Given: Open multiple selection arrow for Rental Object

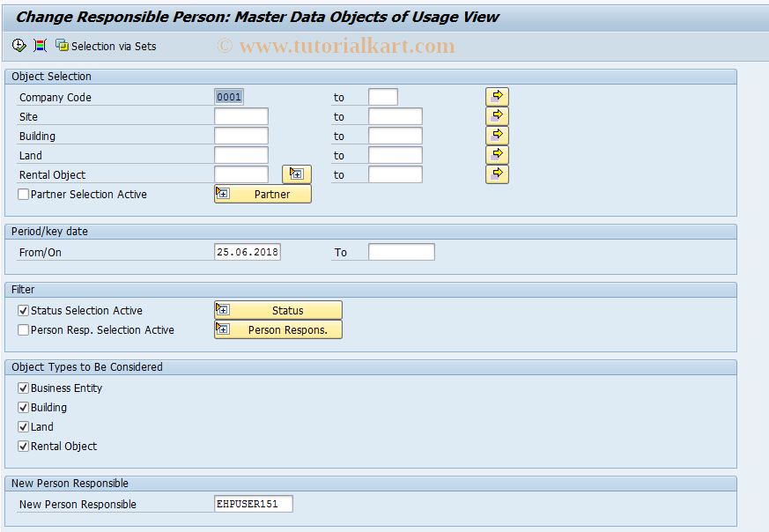Looking at the screenshot, I should point(498,174).
